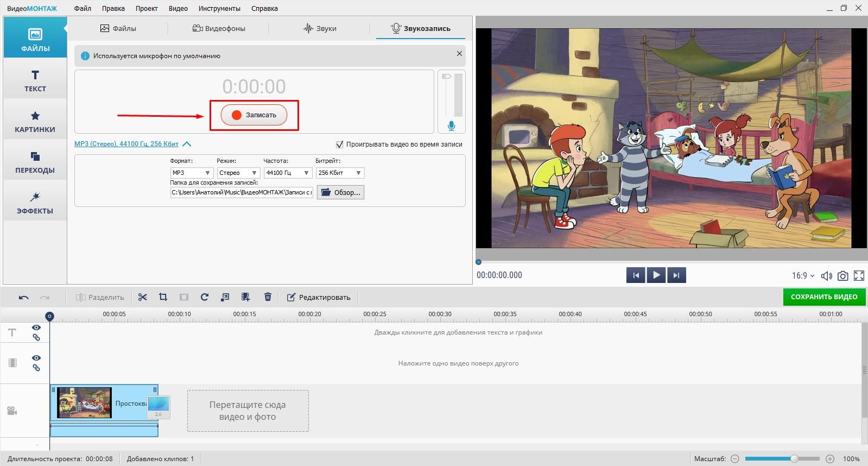Open the ФАЙЛЫ sidebar section
The image size is (868, 466).
pos(35,37)
